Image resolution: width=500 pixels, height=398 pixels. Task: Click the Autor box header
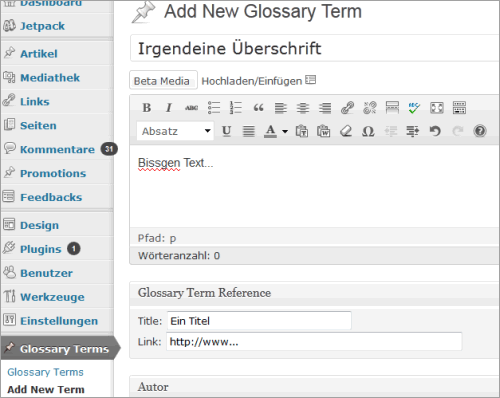tap(315, 387)
